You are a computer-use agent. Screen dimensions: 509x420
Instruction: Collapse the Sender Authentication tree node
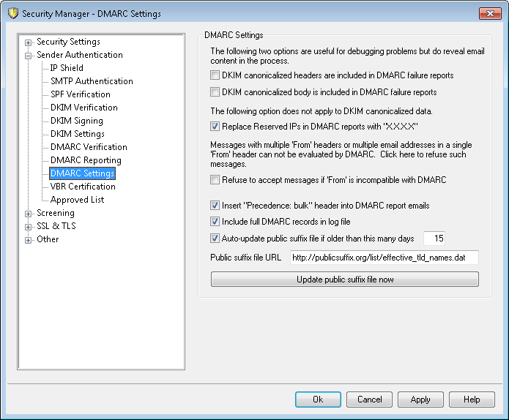(29, 55)
